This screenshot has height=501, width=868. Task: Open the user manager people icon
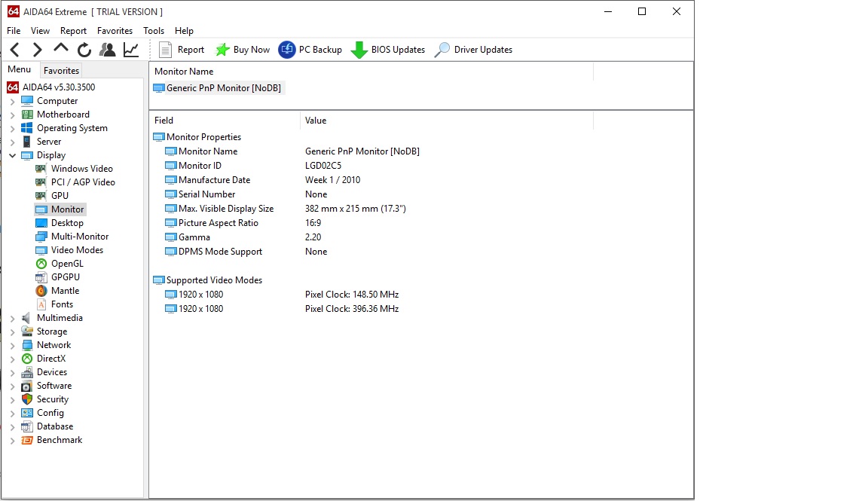108,50
